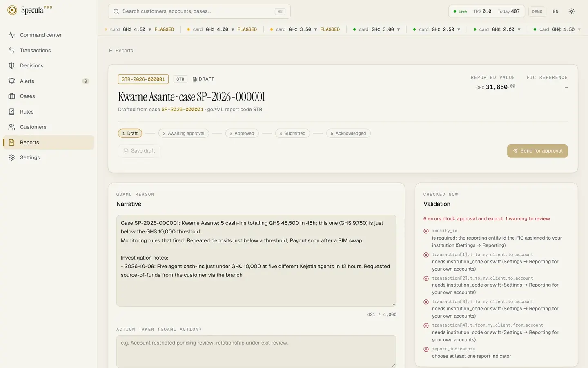Open Alerts in the sidebar
588x368 pixels.
(49, 81)
